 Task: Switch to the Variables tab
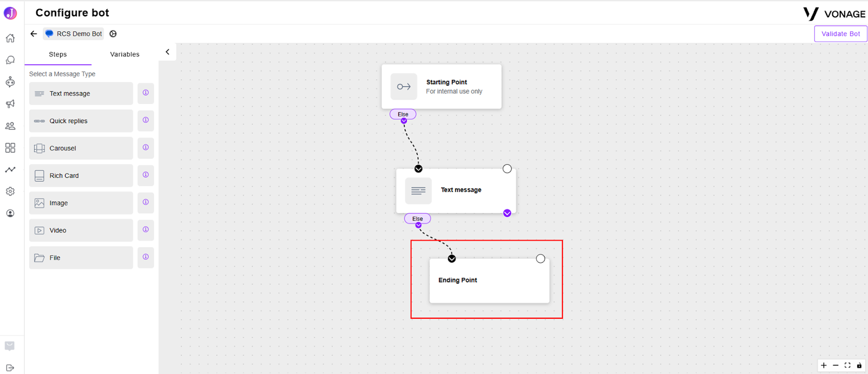tap(125, 54)
